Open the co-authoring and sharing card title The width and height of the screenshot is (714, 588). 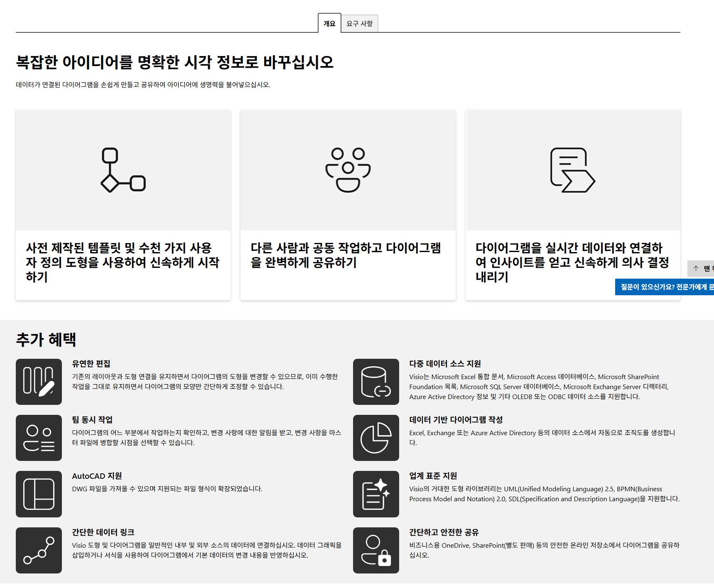[346, 255]
